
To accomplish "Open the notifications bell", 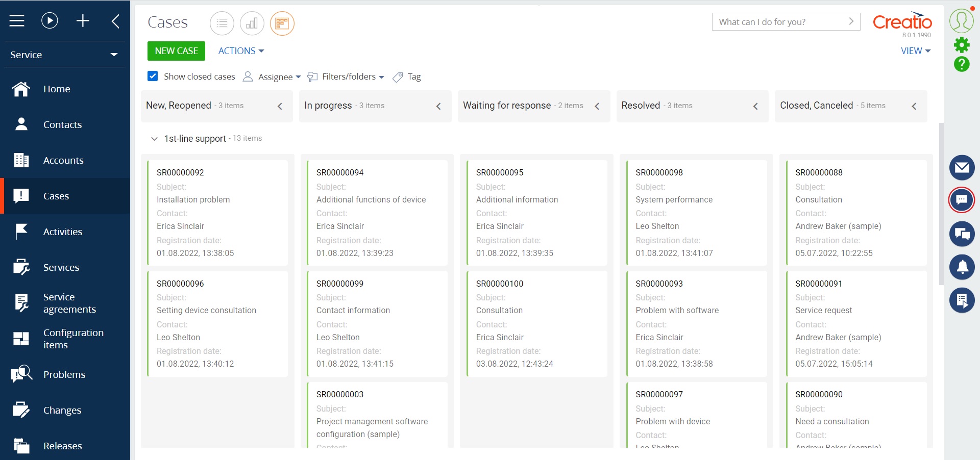I will point(962,267).
